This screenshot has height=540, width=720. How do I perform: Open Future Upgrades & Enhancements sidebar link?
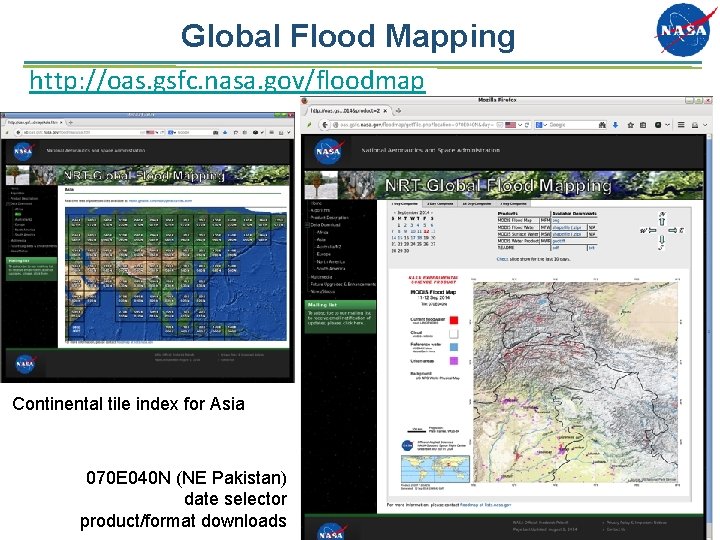[x=343, y=284]
